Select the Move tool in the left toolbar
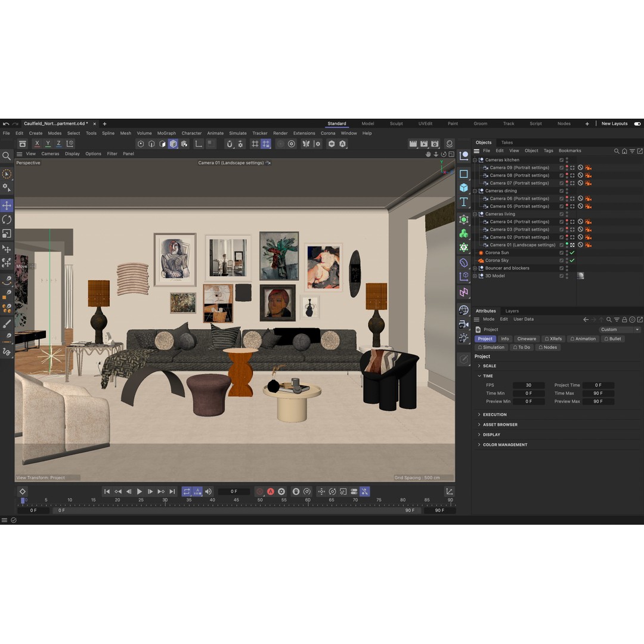Image resolution: width=644 pixels, height=644 pixels. coord(6,205)
